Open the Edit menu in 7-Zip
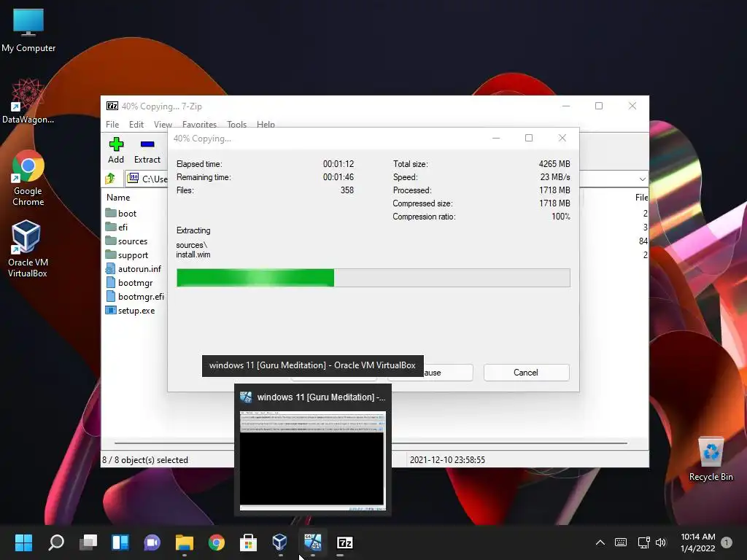Viewport: 747px width, 560px height. point(136,124)
